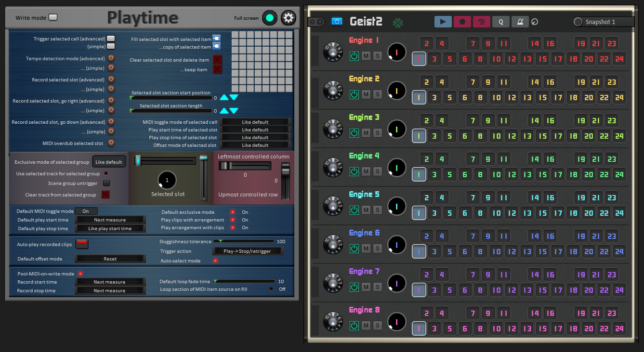Solo Engine 2 with S button
The image size is (644, 352).
coord(378,94)
